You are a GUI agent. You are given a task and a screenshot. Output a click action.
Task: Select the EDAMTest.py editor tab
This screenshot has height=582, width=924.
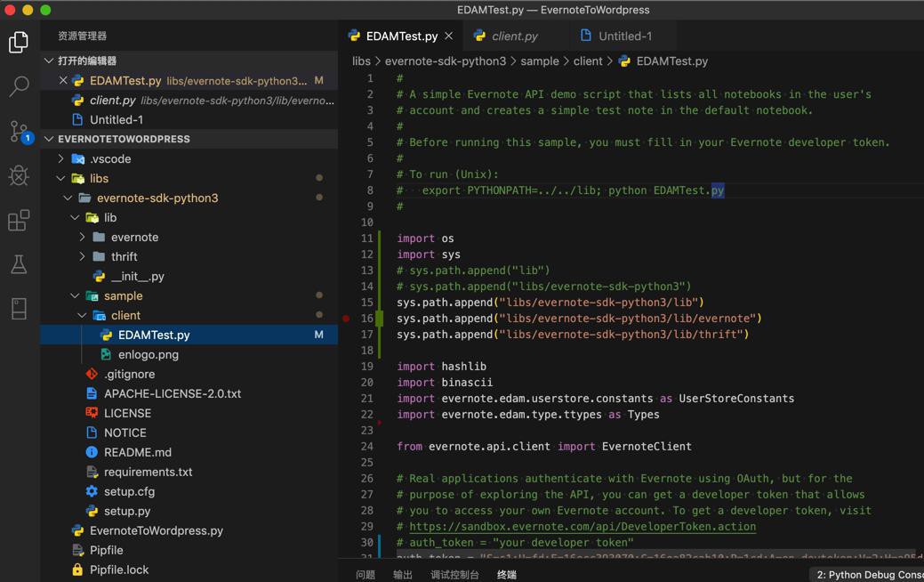point(401,36)
